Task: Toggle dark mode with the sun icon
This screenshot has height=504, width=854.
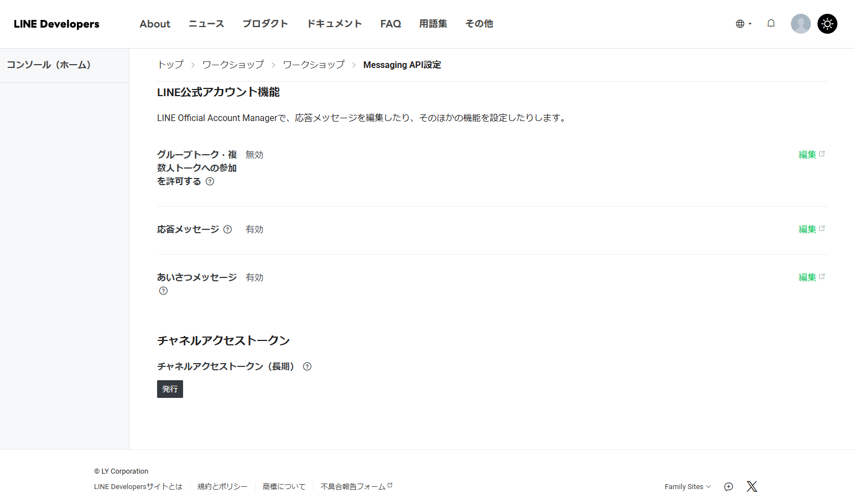Action: [827, 23]
